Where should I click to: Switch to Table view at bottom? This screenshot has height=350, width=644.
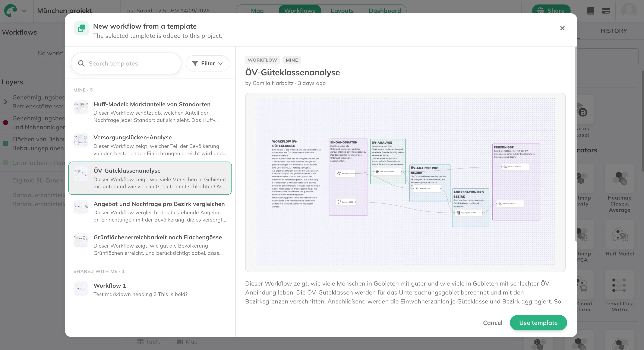pyautogui.click(x=149, y=342)
